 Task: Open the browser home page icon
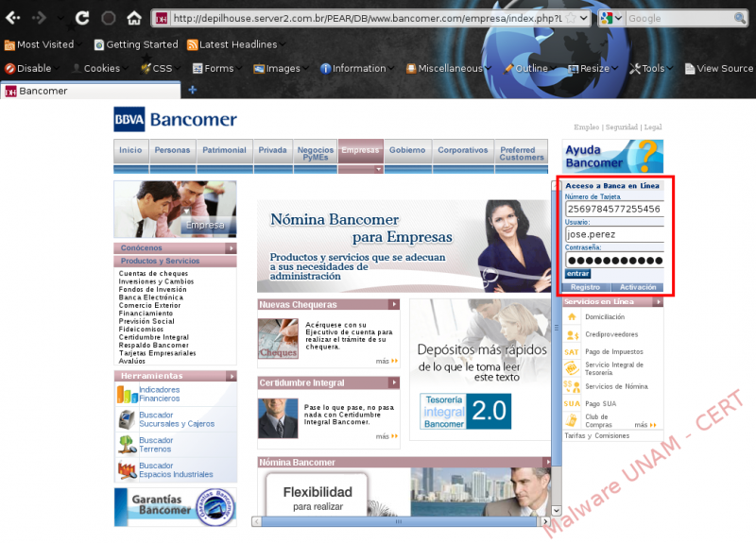(134, 18)
